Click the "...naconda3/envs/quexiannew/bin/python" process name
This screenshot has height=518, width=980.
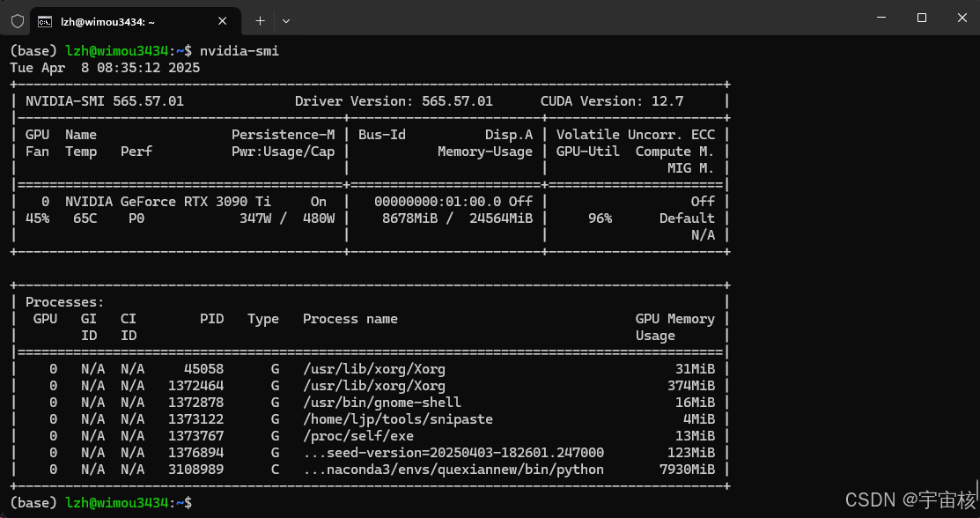point(453,470)
